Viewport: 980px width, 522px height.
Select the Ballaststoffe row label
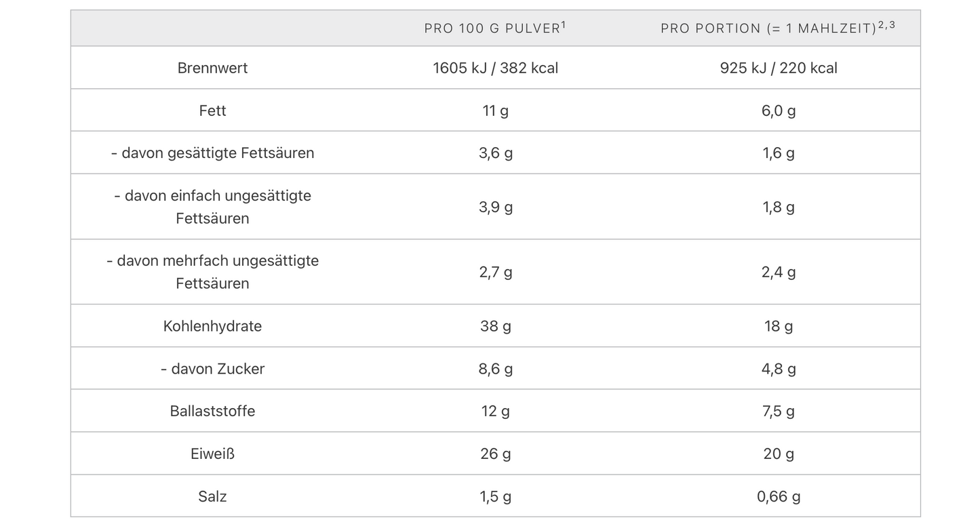tap(212, 411)
